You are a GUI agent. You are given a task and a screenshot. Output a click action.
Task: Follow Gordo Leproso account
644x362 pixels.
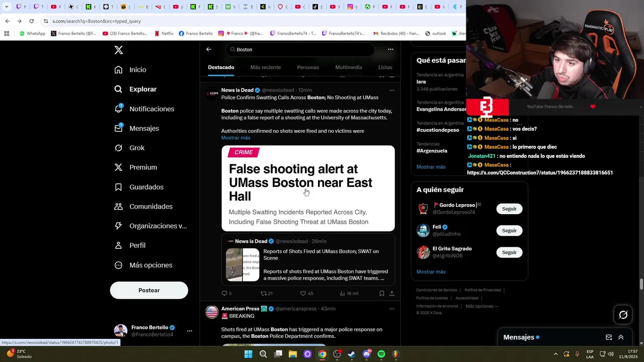[509, 209]
